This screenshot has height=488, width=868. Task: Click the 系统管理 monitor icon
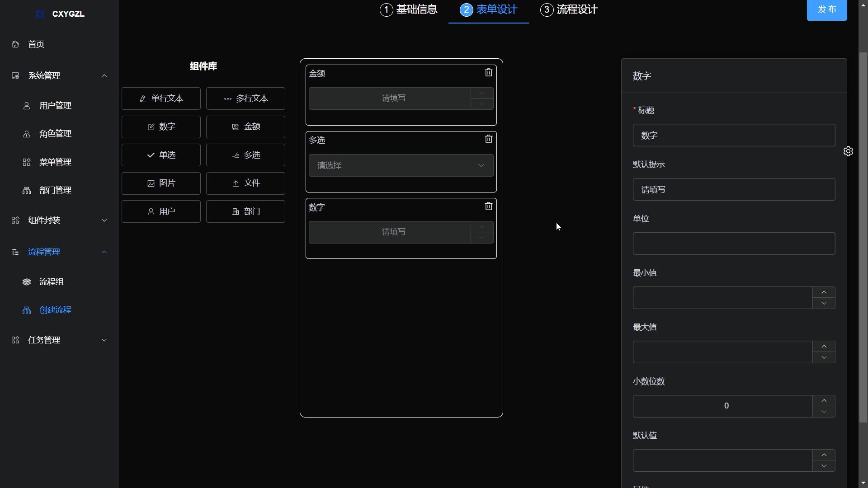[x=15, y=76]
